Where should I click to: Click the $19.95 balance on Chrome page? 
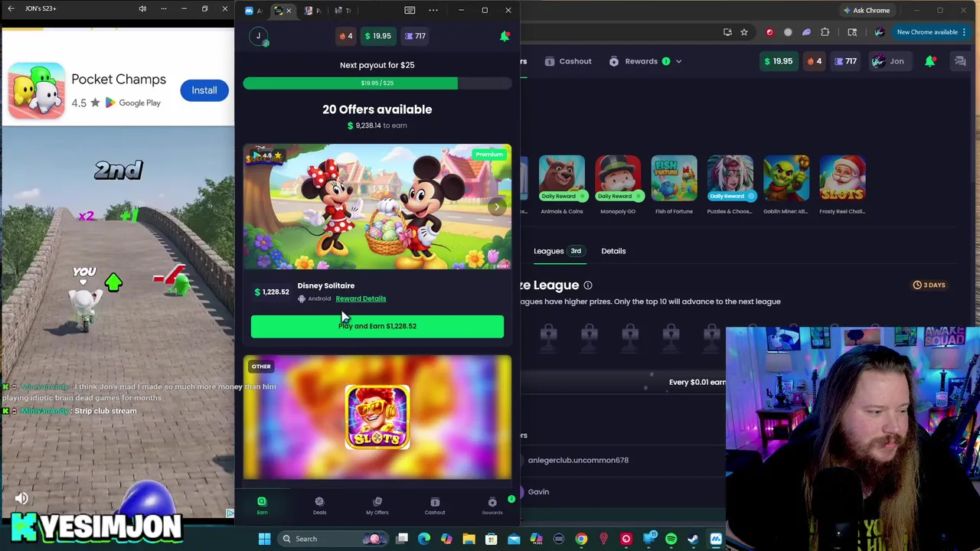tap(778, 61)
